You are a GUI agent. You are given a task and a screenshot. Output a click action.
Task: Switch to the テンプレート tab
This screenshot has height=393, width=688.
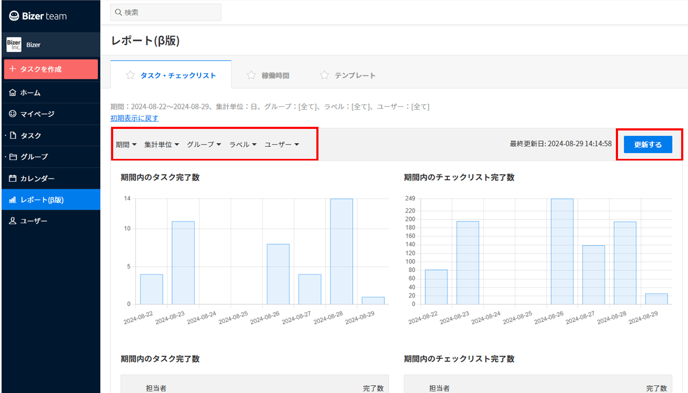348,75
